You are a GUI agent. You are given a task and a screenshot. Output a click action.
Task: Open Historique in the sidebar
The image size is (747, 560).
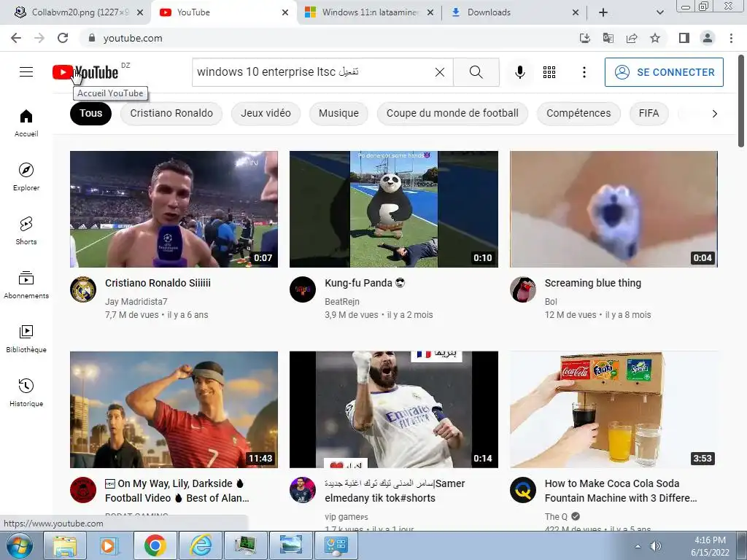click(26, 393)
